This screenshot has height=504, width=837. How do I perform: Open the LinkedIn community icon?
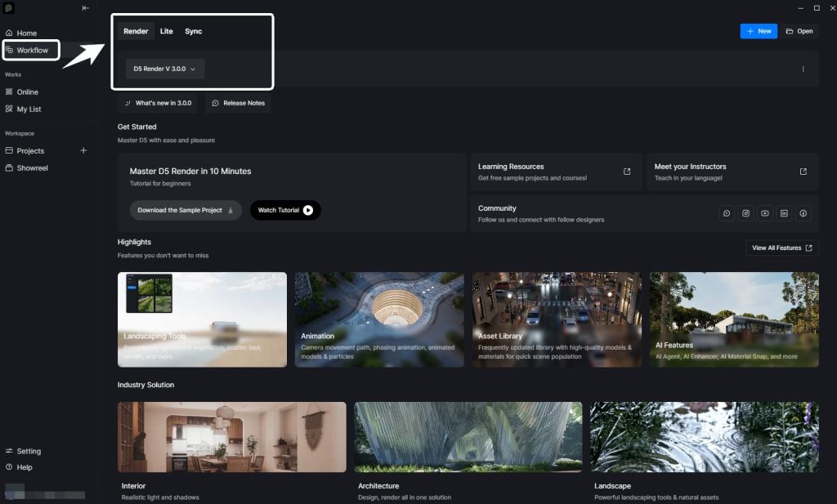tap(784, 213)
